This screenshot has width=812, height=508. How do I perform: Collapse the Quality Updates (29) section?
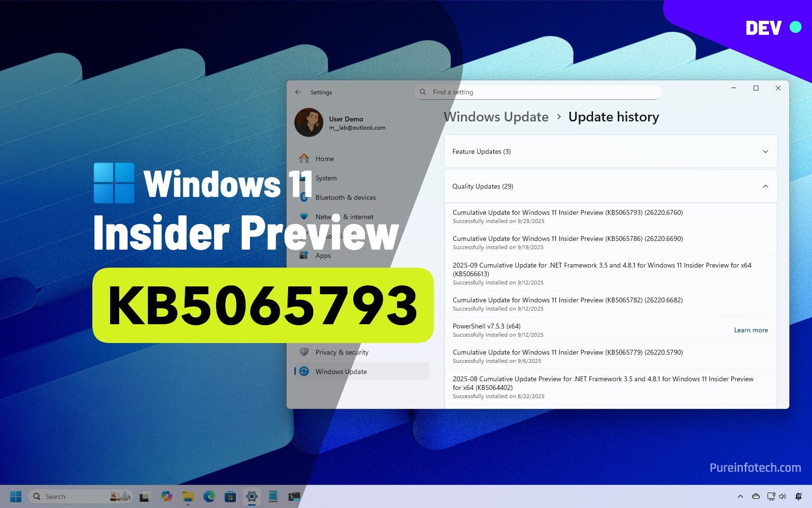(x=611, y=186)
